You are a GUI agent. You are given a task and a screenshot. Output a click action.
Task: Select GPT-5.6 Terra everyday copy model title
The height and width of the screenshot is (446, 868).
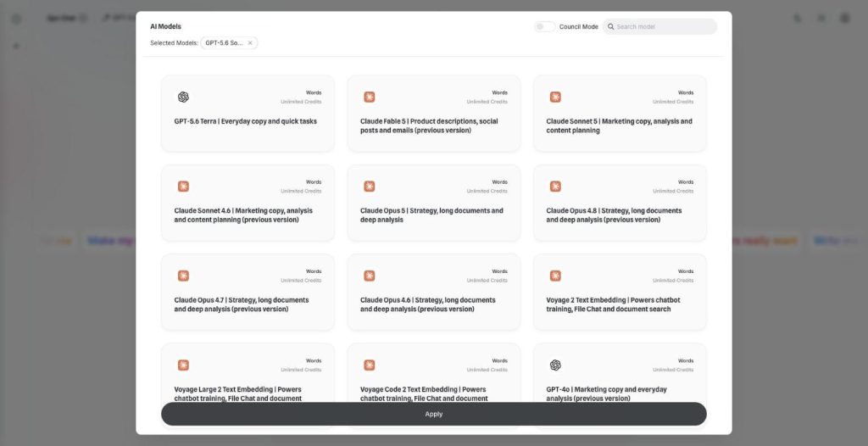(x=245, y=121)
